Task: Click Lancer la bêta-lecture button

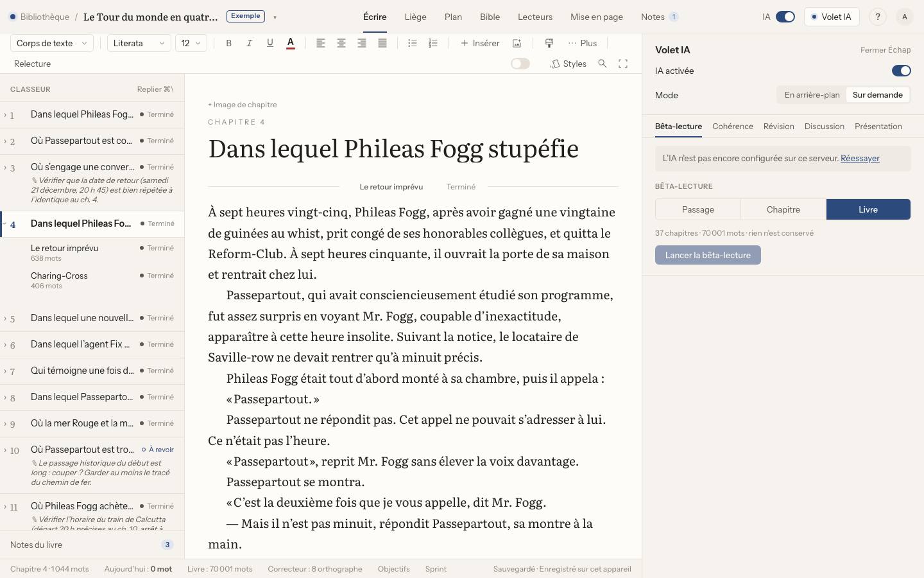Action: (x=708, y=255)
